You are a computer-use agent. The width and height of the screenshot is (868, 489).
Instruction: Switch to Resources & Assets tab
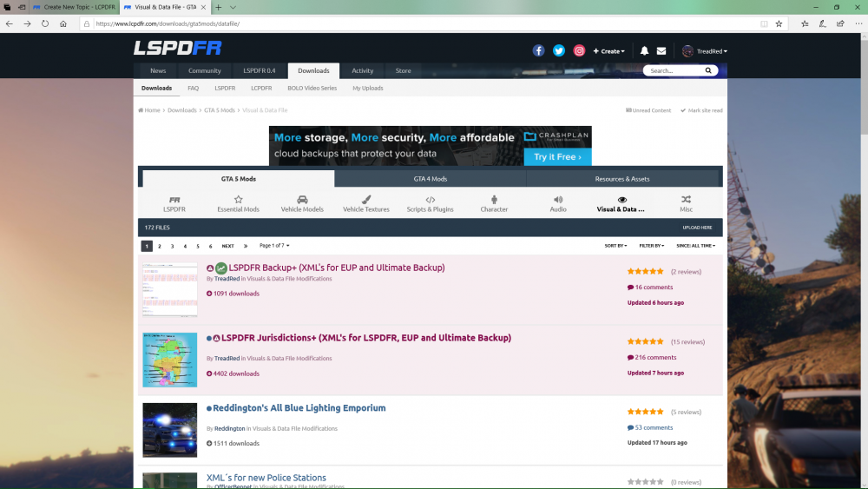click(622, 179)
